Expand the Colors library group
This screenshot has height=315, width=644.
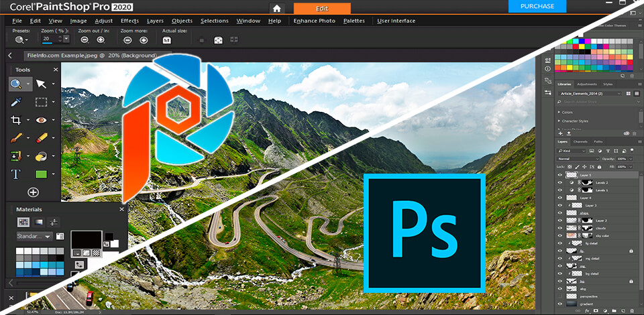coord(559,113)
